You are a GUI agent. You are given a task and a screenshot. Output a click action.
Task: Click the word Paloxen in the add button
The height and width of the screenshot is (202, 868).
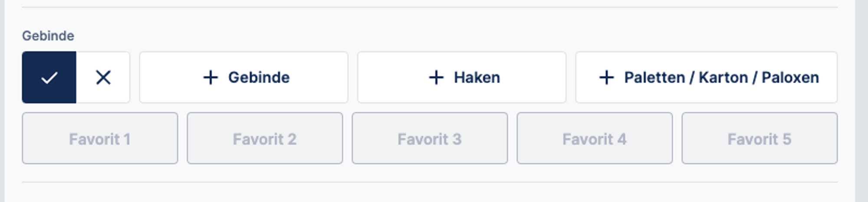pyautogui.click(x=790, y=78)
